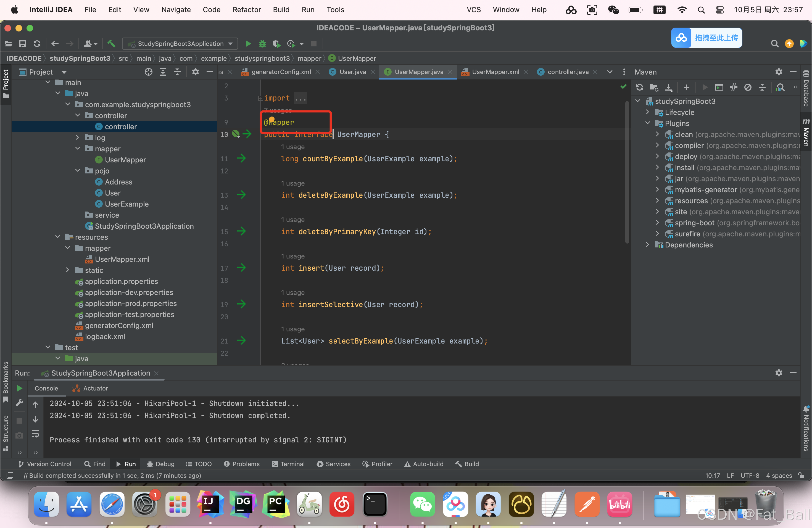Start Debug mode using the bug icon

pos(262,44)
